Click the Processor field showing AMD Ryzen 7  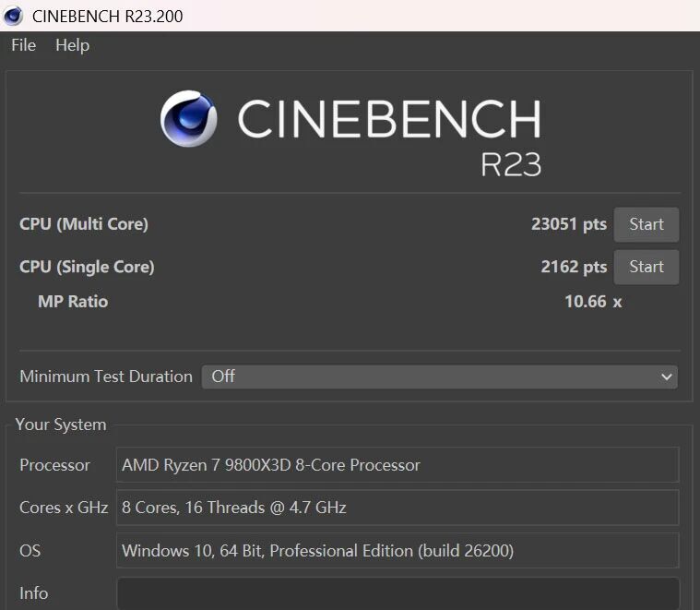[x=397, y=465]
